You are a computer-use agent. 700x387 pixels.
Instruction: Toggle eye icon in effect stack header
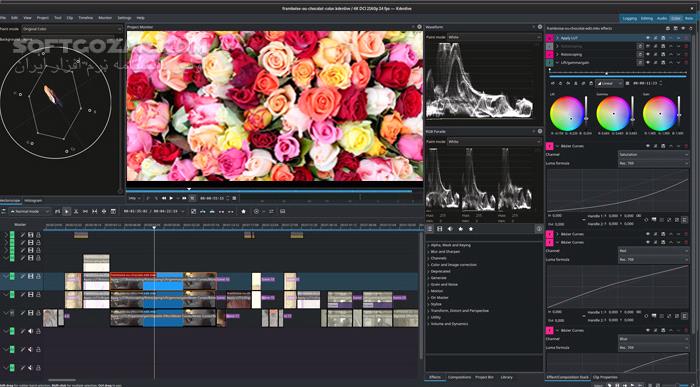[x=683, y=28]
